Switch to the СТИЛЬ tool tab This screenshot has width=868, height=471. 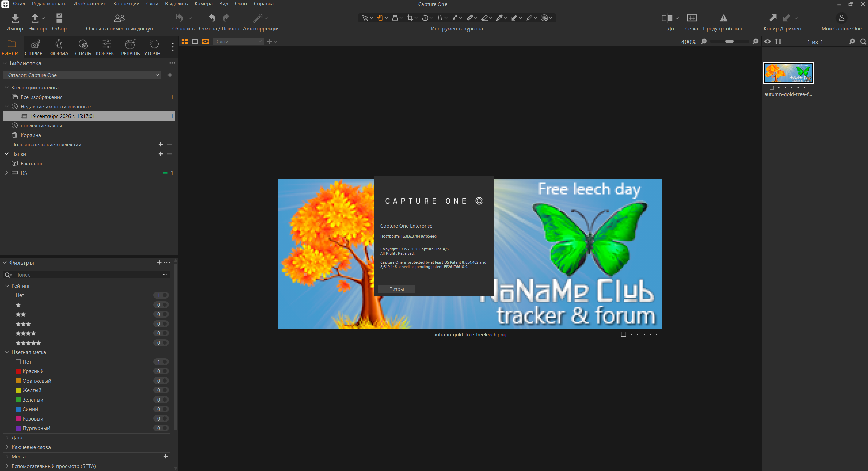point(83,48)
